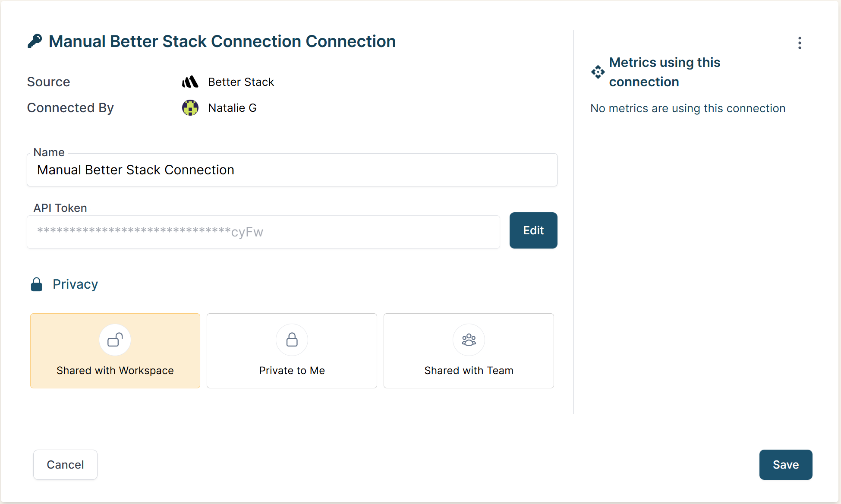
Task: Click the closed padlock icon in Private to Me
Action: click(292, 340)
